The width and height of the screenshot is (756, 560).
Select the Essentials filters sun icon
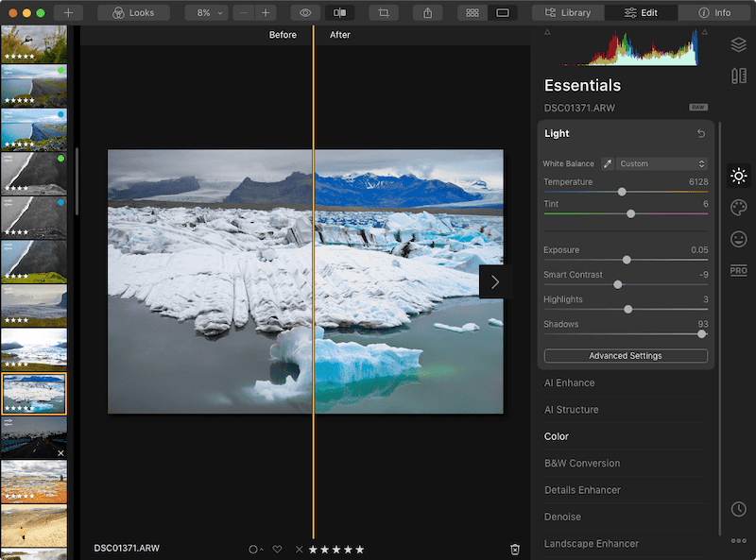737,176
